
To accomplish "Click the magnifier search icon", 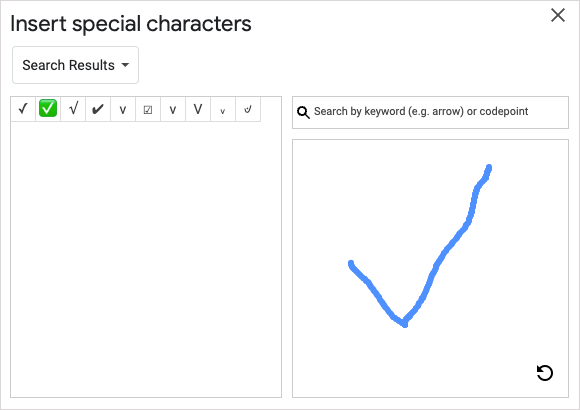I will [x=303, y=112].
